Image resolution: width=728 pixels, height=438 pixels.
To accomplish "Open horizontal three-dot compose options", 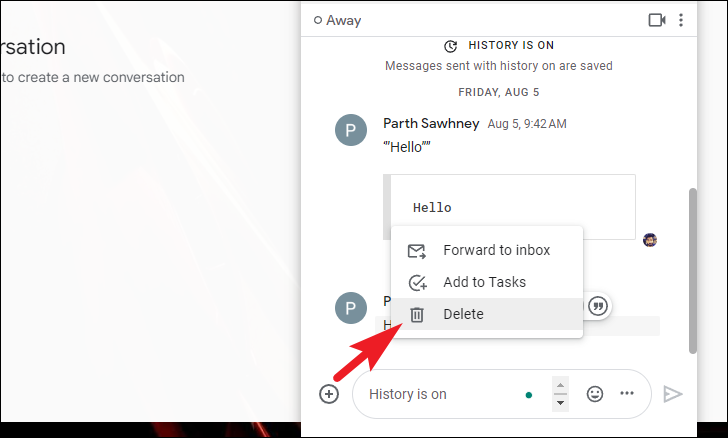I will pos(627,393).
